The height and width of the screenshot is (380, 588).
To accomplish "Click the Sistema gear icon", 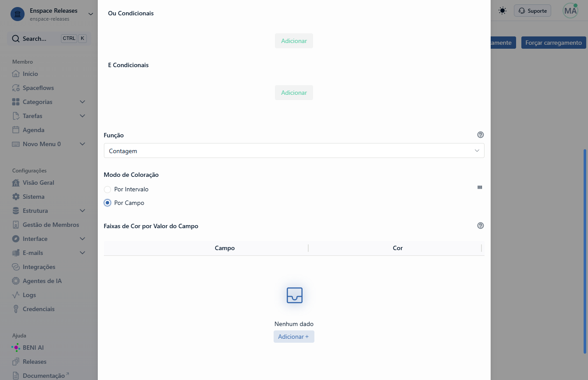I will click(16, 197).
